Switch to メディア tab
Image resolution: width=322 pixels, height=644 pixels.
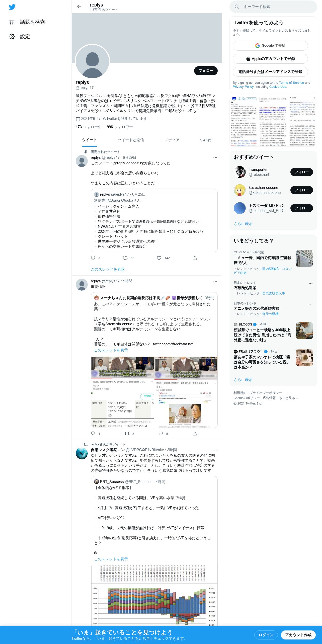[x=172, y=140]
